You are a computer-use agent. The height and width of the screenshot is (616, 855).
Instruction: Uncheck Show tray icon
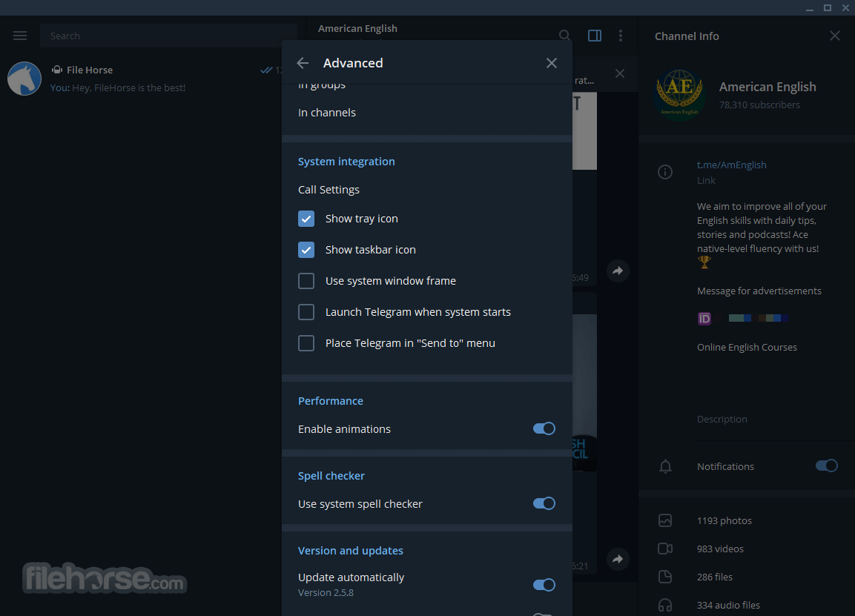306,219
